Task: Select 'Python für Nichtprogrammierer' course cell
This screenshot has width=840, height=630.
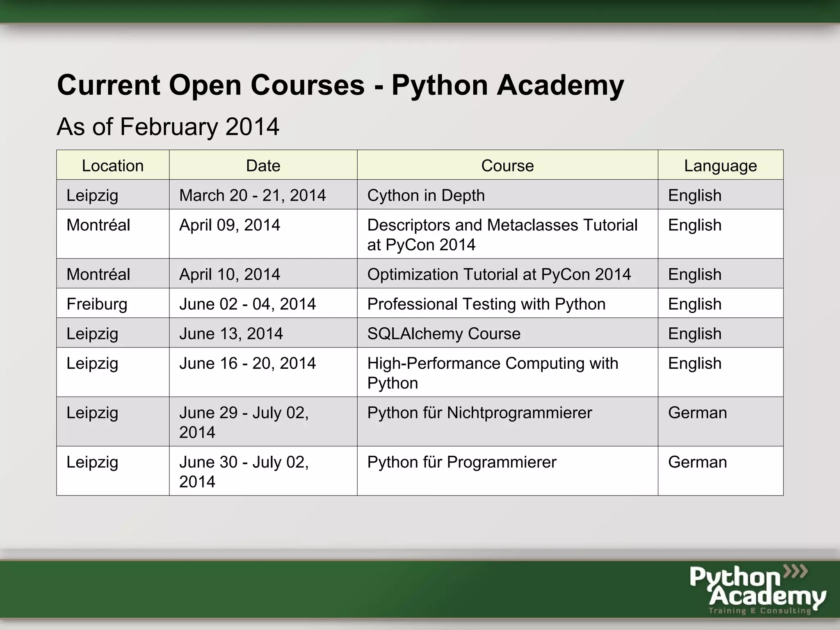Action: click(508, 422)
